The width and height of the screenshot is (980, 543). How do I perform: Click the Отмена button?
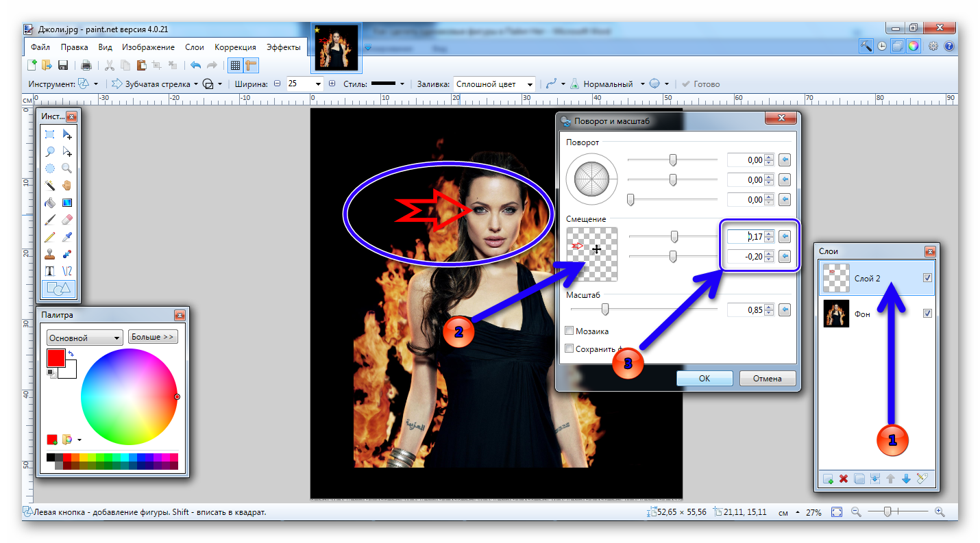coord(767,379)
